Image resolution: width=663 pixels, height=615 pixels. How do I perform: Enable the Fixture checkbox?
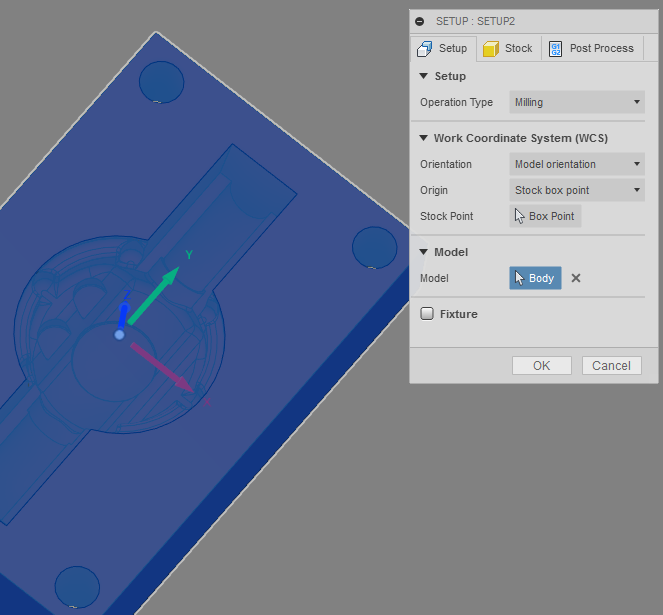click(x=427, y=314)
